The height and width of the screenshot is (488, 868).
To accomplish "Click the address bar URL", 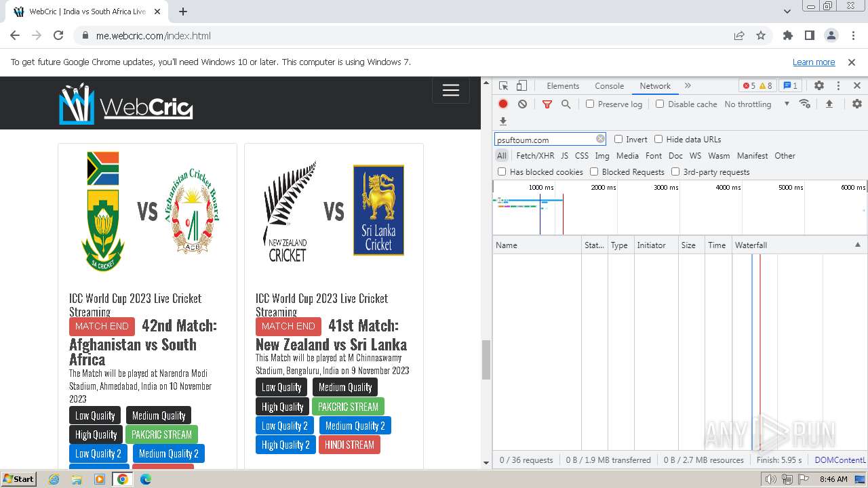I will 153,36.
